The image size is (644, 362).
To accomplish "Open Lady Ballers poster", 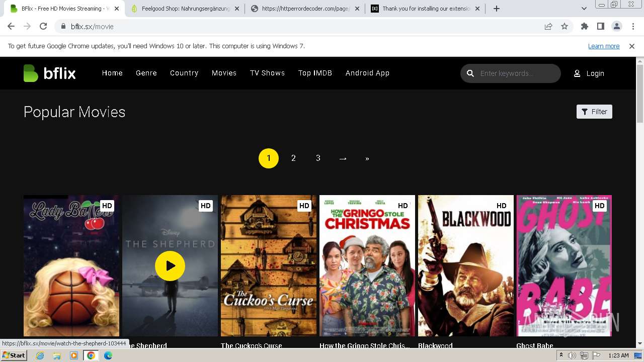I will (71, 265).
